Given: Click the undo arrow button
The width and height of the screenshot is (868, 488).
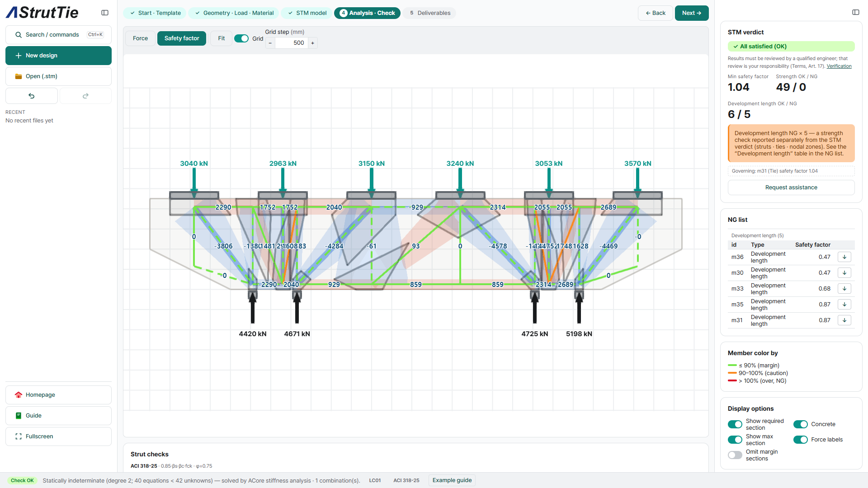Looking at the screenshot, I should pos(32,96).
